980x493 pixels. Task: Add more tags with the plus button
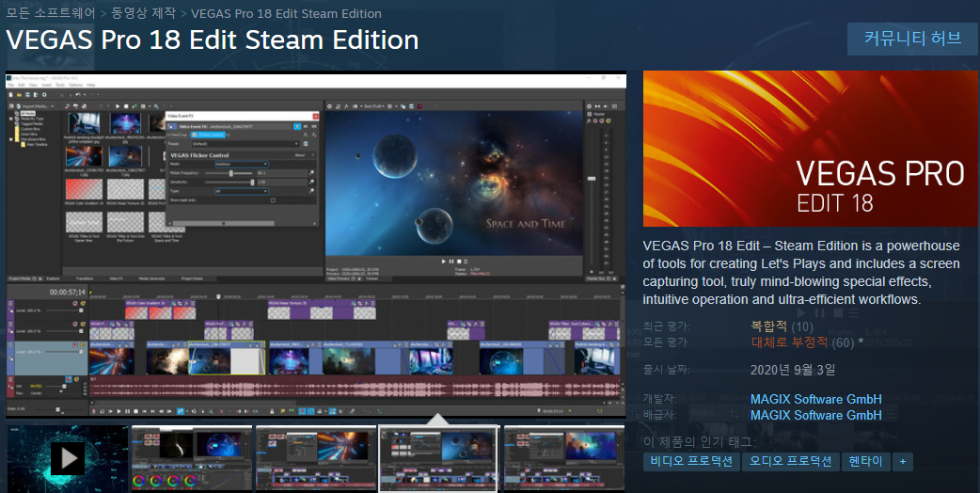coord(903,462)
